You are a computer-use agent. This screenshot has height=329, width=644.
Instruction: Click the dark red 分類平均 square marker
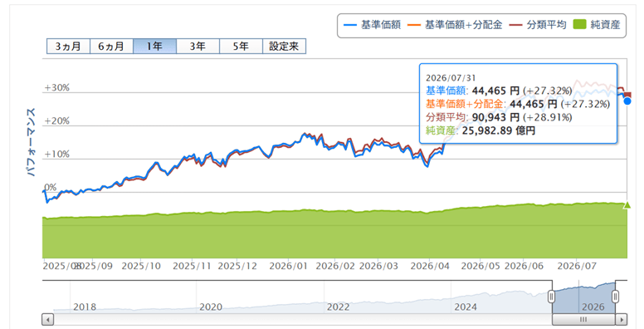click(x=627, y=96)
